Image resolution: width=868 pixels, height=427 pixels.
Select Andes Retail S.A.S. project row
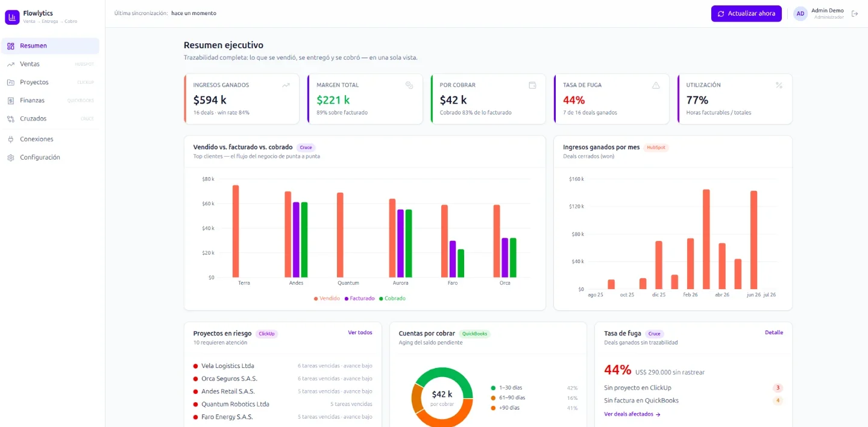point(283,391)
